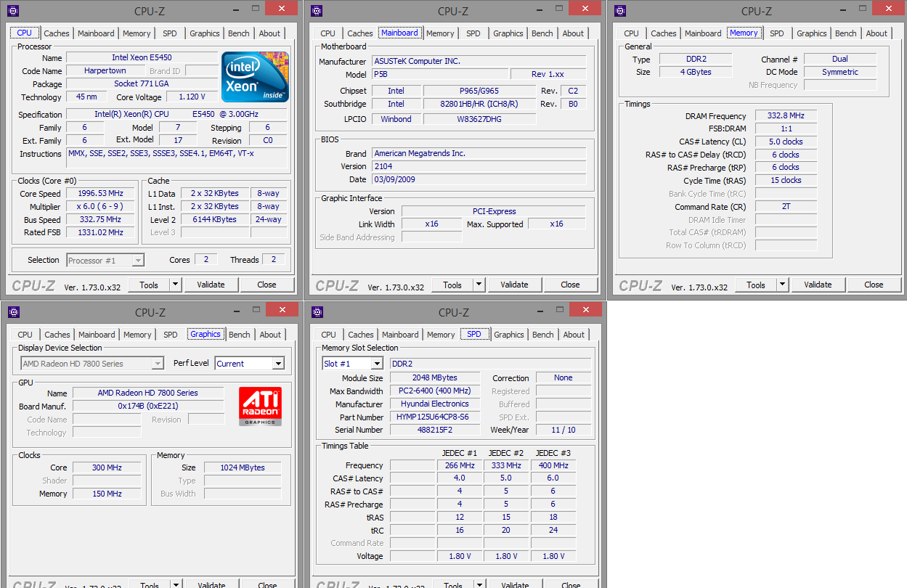
Task: Switch to the Bench tab in the CPU window
Action: [239, 33]
